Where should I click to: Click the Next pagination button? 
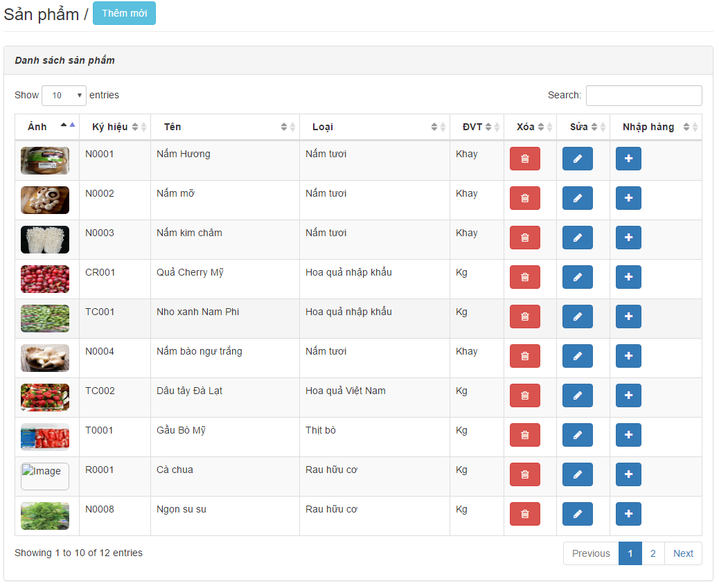click(683, 553)
